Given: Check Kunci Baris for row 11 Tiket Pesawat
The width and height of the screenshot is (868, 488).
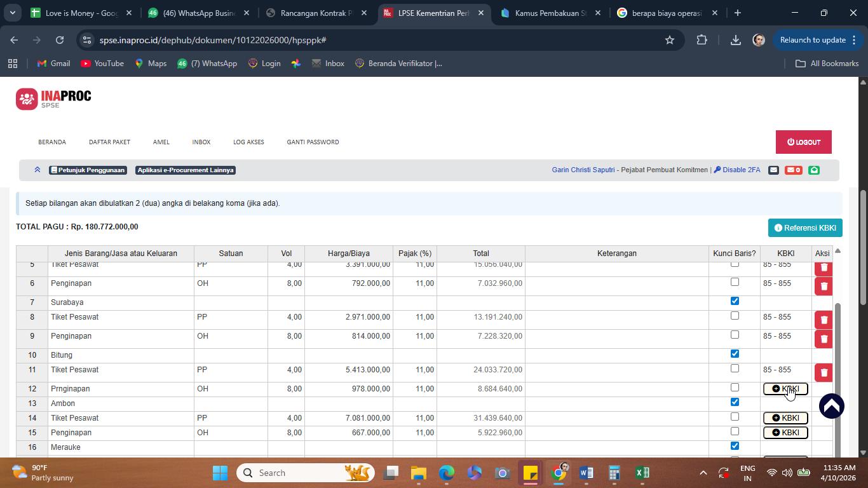Looking at the screenshot, I should pyautogui.click(x=735, y=369).
